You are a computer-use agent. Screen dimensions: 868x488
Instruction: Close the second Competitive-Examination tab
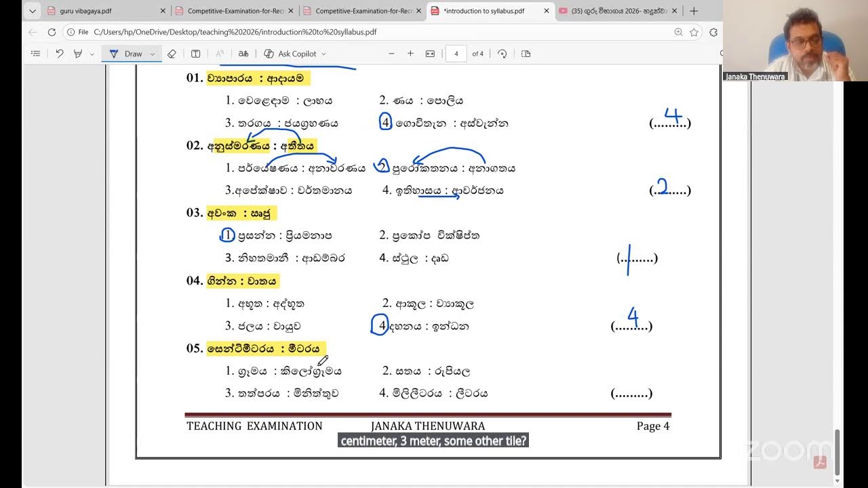[x=418, y=11]
